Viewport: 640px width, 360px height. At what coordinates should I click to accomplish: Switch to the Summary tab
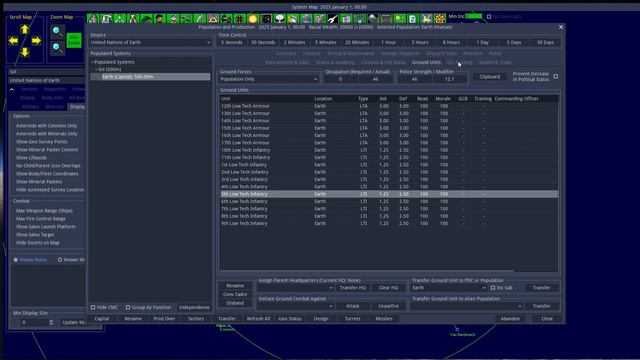pyautogui.click(x=286, y=53)
